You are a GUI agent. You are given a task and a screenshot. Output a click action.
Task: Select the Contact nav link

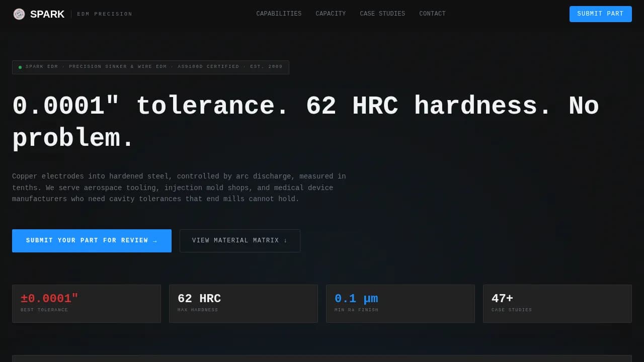[x=432, y=14]
